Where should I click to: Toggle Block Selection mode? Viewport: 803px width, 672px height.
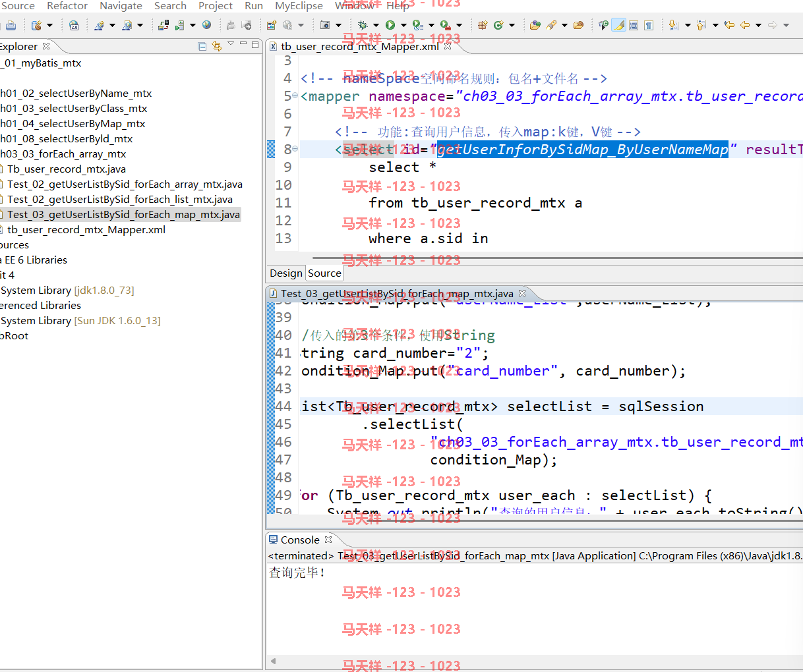point(634,25)
